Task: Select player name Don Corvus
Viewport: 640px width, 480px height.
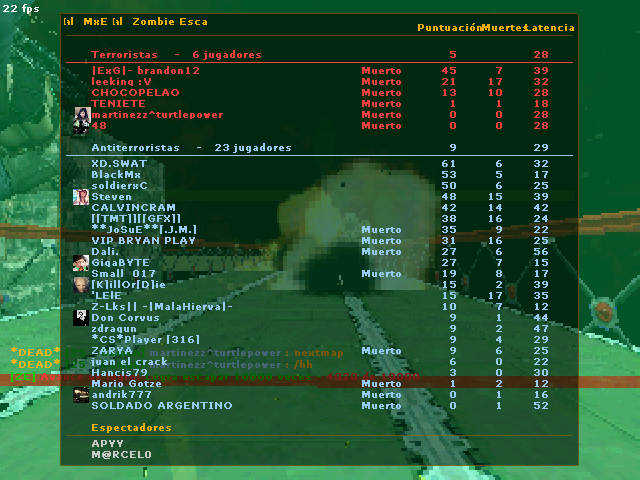Action: pos(125,318)
